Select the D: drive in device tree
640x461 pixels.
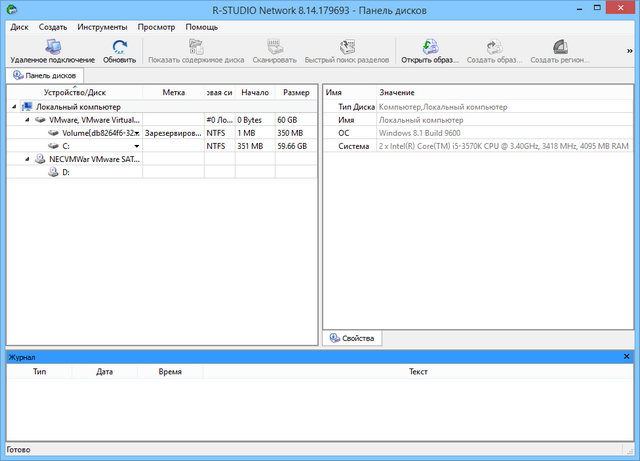(x=66, y=172)
